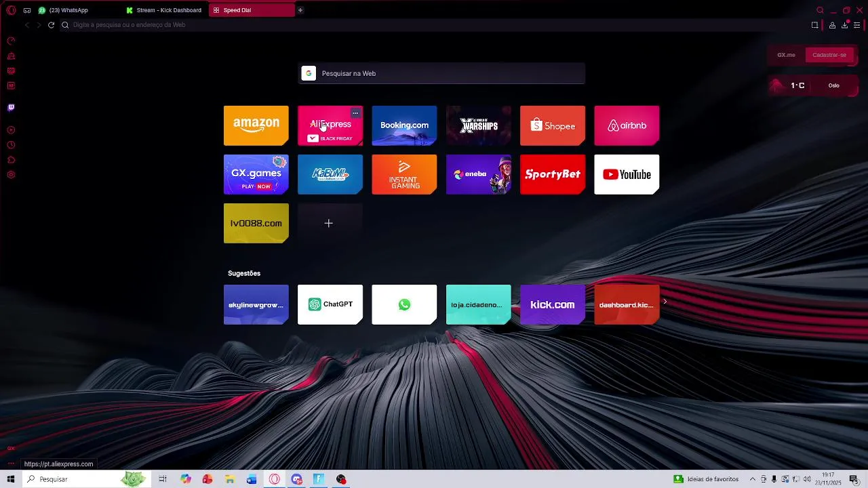
Task: Open the Booking.com speed dial
Action: point(404,125)
